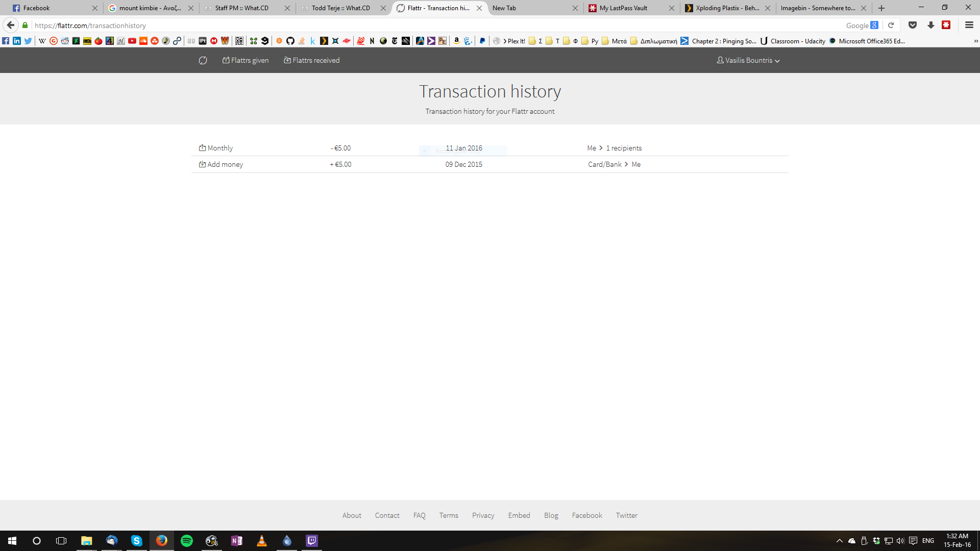
Task: Open Firefox downloads arrow
Action: (x=931, y=25)
